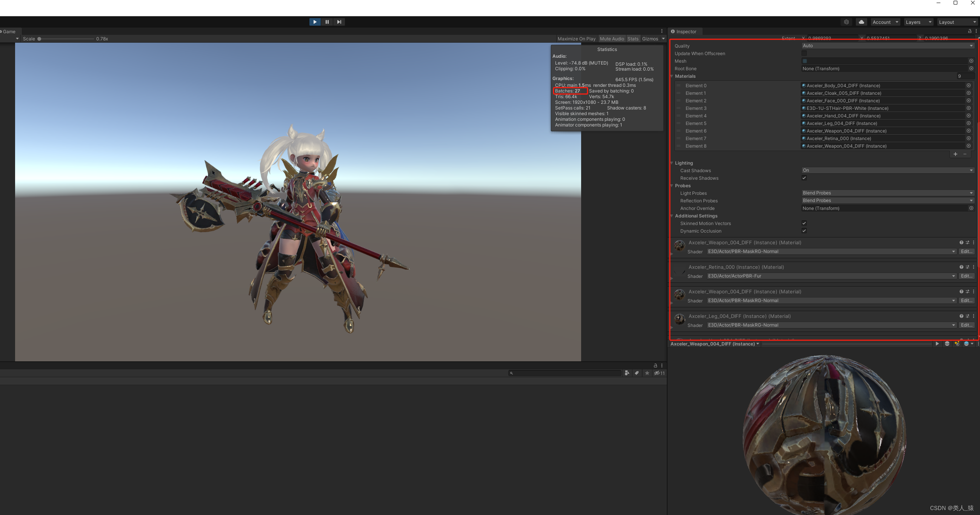Click the Game view scale slider
The height and width of the screenshot is (515, 980).
[x=65, y=39]
